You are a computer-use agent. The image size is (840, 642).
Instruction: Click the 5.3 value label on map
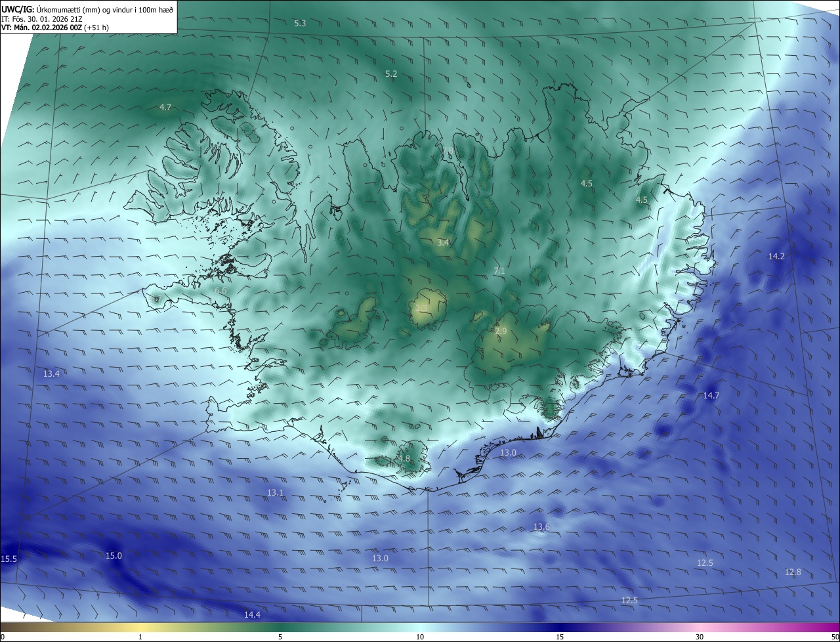tap(300, 23)
